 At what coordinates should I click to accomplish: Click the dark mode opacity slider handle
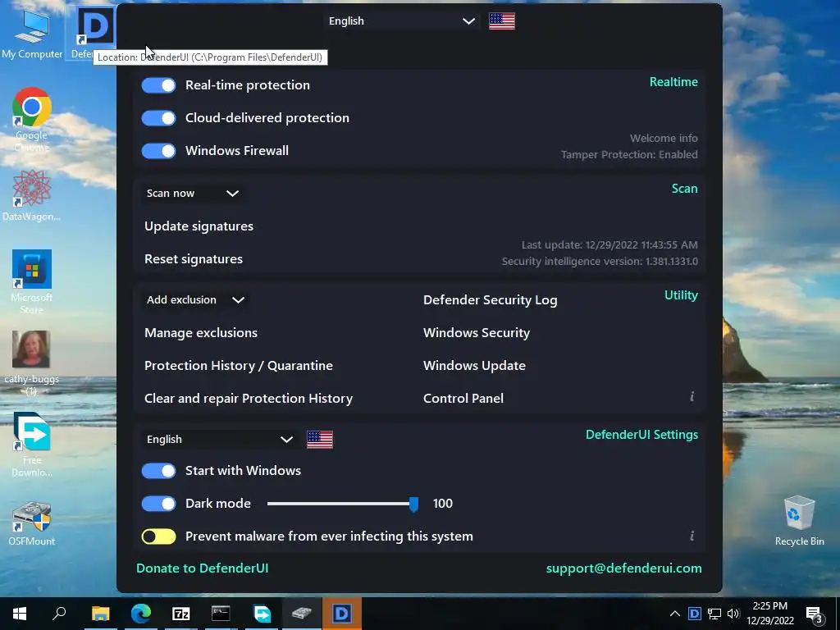(413, 504)
